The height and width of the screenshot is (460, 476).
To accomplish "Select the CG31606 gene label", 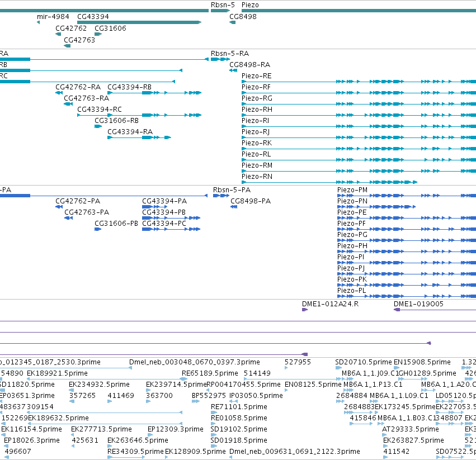I will 110,28.
